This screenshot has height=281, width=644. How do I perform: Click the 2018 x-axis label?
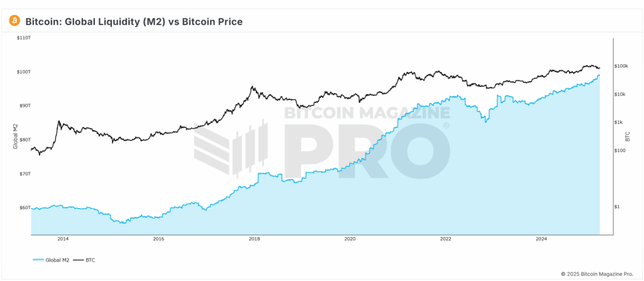(254, 239)
